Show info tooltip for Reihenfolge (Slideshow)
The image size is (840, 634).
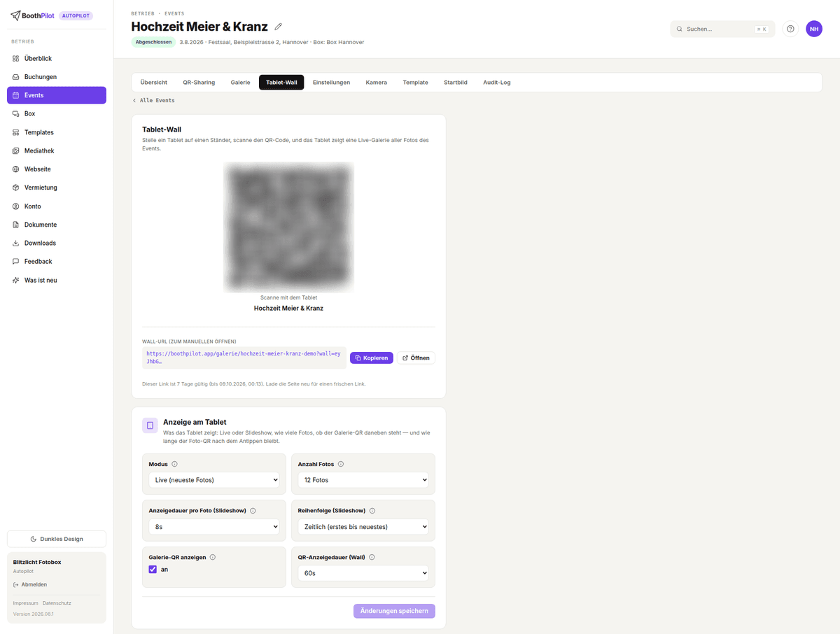coord(372,511)
